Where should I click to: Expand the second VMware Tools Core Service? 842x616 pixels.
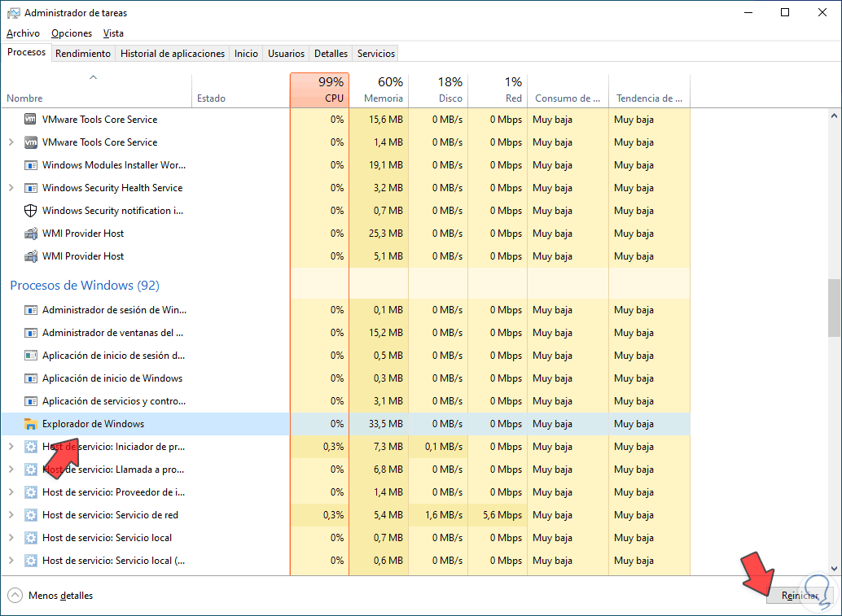(11, 142)
